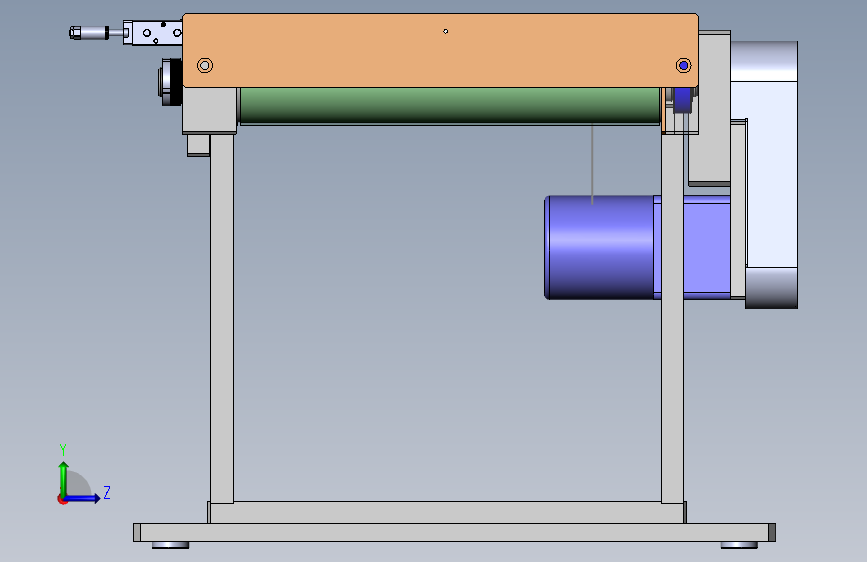The image size is (867, 562).
Task: Select the dark blue bearing at the roller's right end
Action: pyautogui.click(x=683, y=100)
